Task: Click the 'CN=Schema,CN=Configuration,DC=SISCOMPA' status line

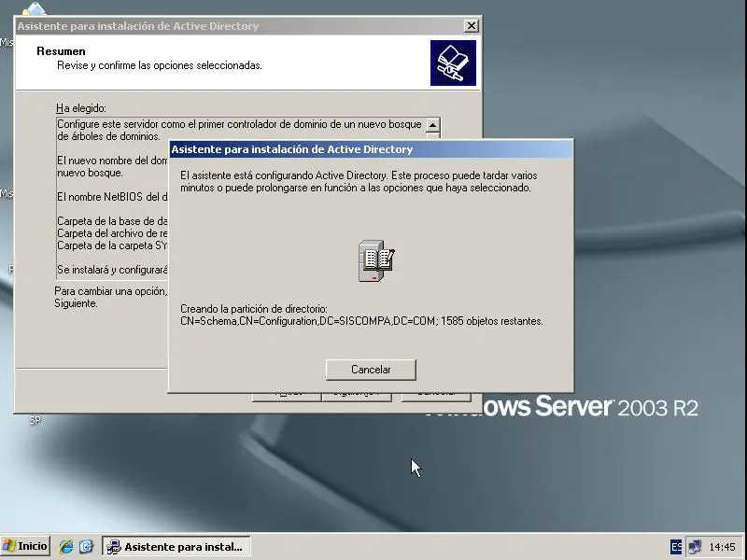Action: 361,321
